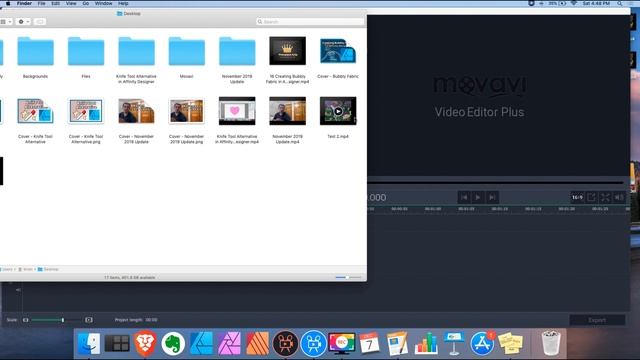The image size is (640, 360).
Task: Open the Finder gear action dropdown
Action: pos(24,22)
